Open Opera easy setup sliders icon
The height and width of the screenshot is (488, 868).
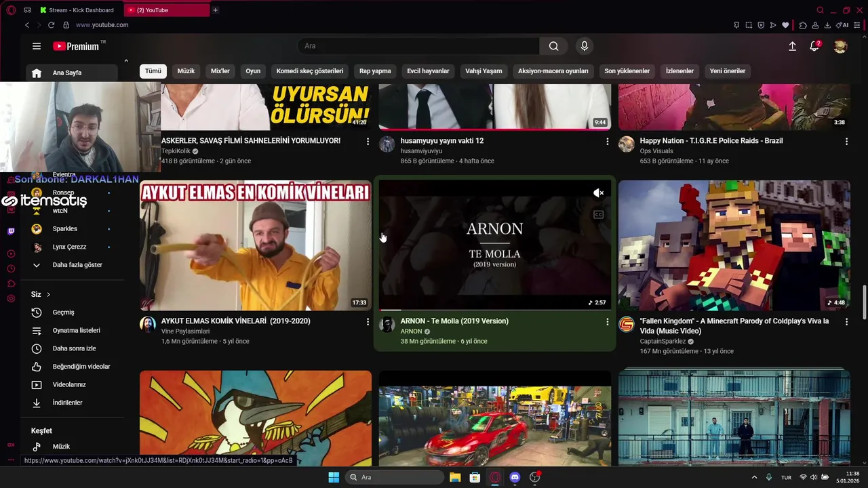pos(856,25)
